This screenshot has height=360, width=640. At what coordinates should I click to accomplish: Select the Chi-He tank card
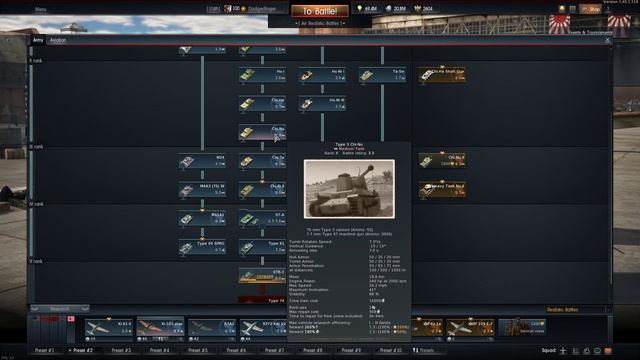262,103
